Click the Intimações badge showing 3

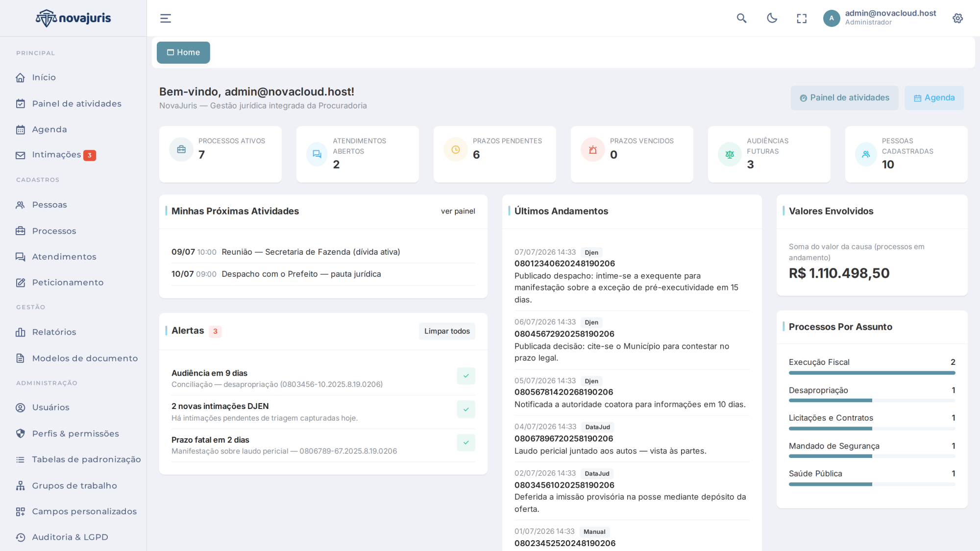90,155
